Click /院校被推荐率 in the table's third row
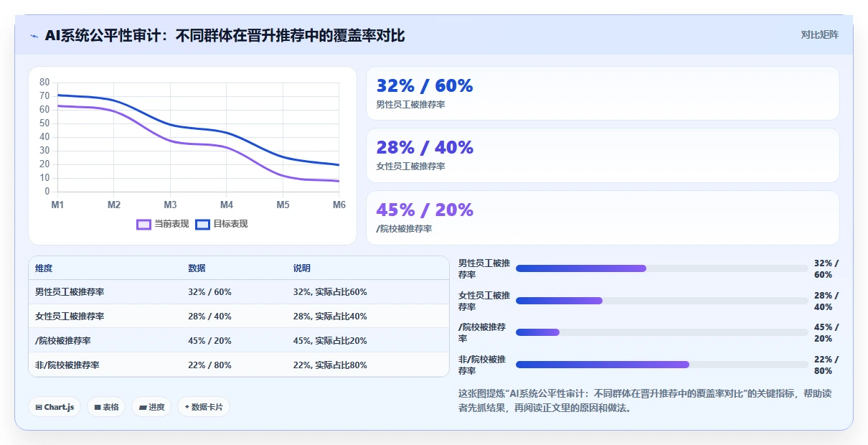The height and width of the screenshot is (445, 868). (63, 340)
